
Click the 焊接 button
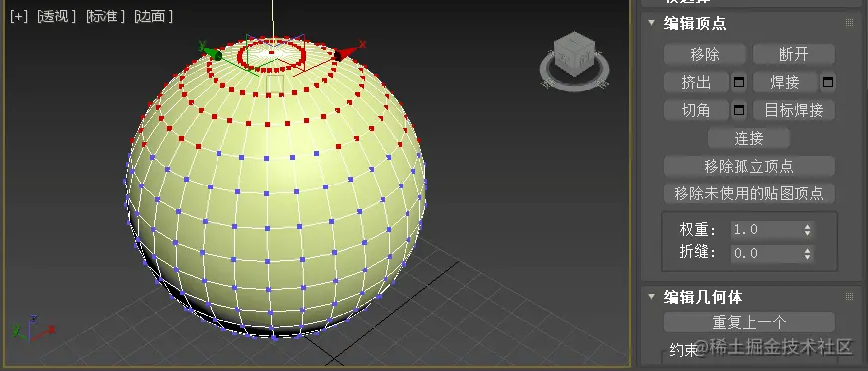coord(785,82)
